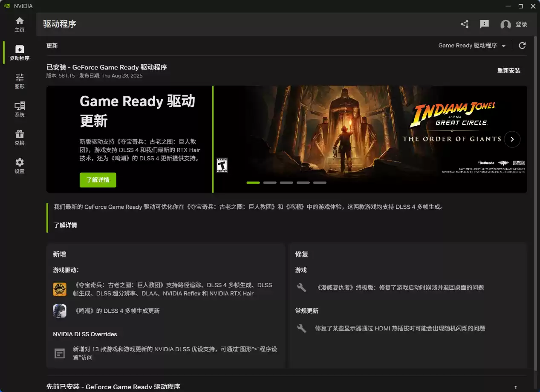Click the NVIDIA logo in the title bar

pyautogui.click(x=6, y=6)
